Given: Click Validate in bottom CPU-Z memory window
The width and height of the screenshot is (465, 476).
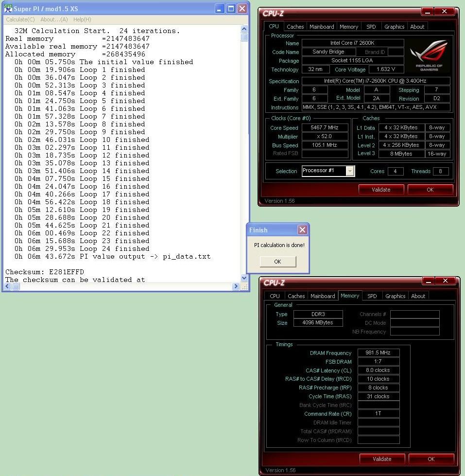Looking at the screenshot, I should click(x=382, y=459).
